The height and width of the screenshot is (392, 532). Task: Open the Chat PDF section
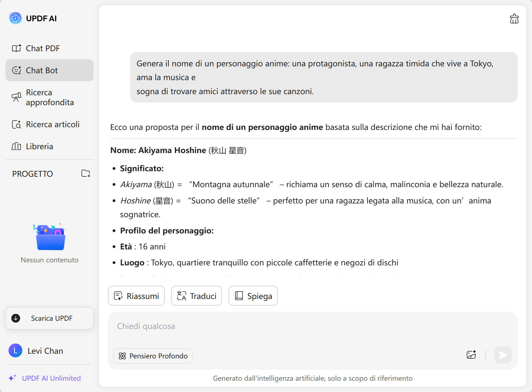pyautogui.click(x=43, y=48)
